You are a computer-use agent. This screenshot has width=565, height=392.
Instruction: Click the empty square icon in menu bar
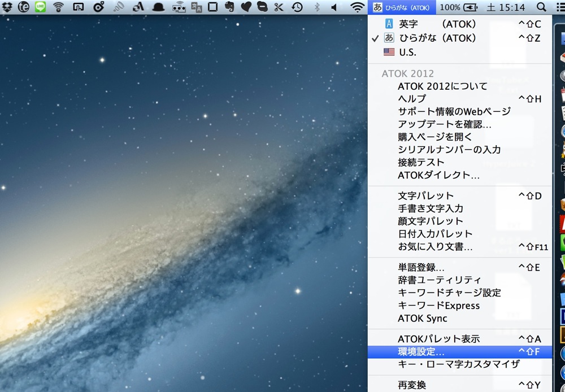coord(213,7)
